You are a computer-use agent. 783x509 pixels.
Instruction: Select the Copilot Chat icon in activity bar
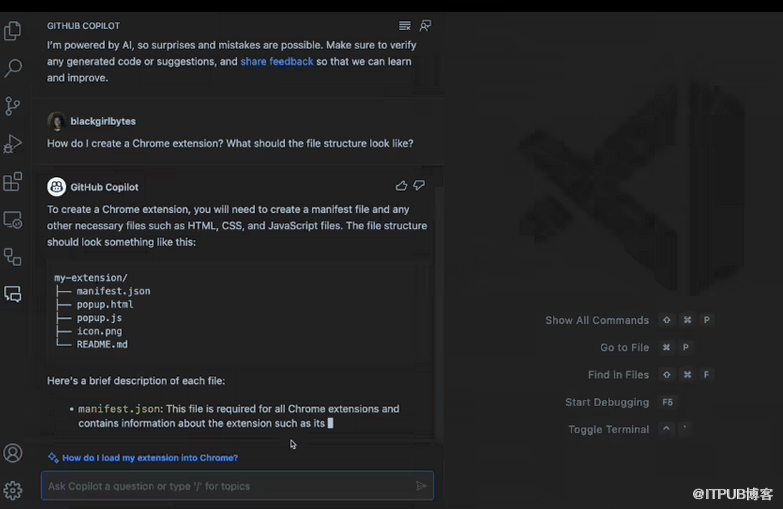[x=13, y=294]
